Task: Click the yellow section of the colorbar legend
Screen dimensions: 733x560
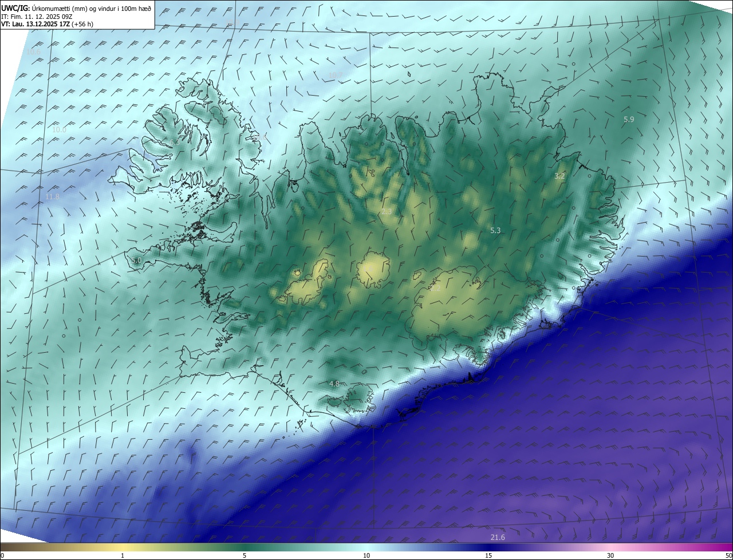Action: tap(123, 547)
